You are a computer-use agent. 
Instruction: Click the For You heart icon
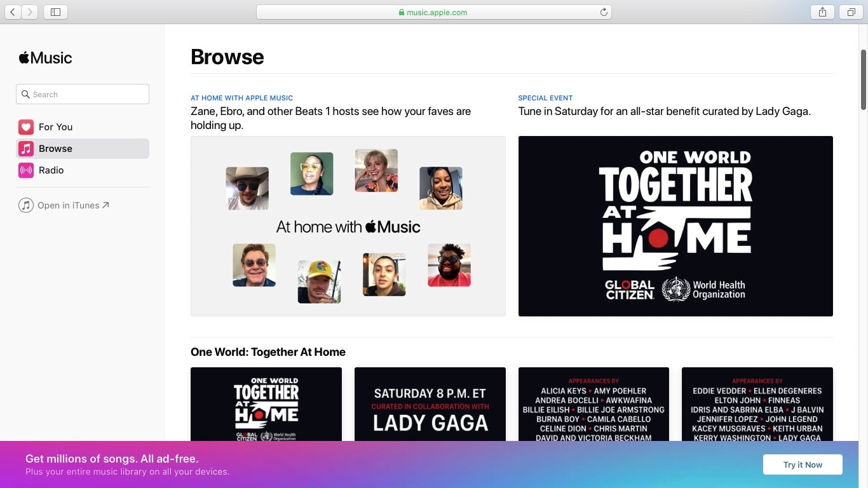(26, 127)
